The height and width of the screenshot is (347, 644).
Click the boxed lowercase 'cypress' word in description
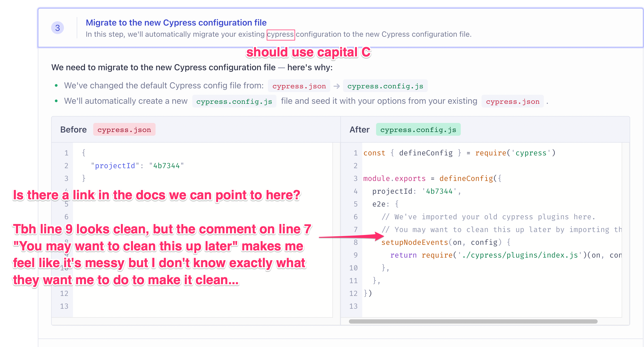pos(280,35)
